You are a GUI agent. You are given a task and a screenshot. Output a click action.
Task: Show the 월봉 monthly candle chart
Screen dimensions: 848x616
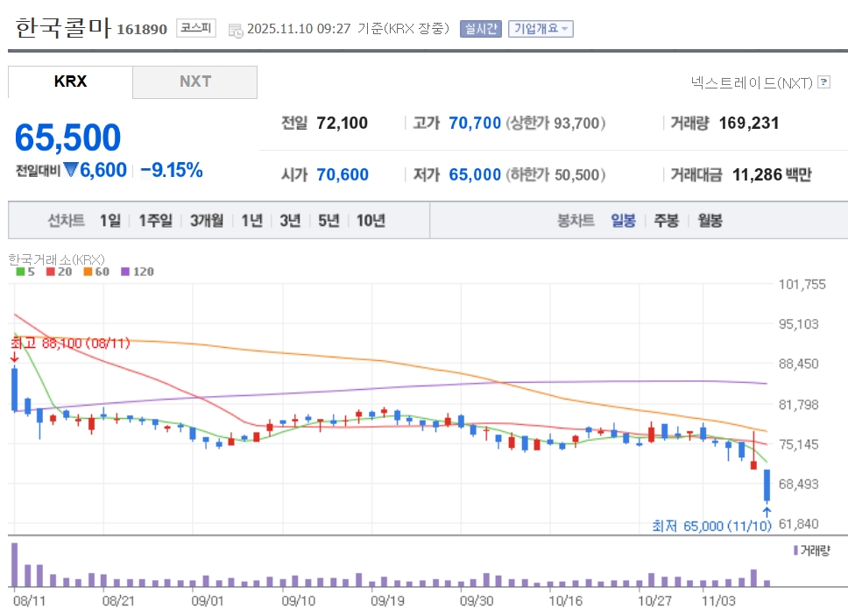pos(710,220)
